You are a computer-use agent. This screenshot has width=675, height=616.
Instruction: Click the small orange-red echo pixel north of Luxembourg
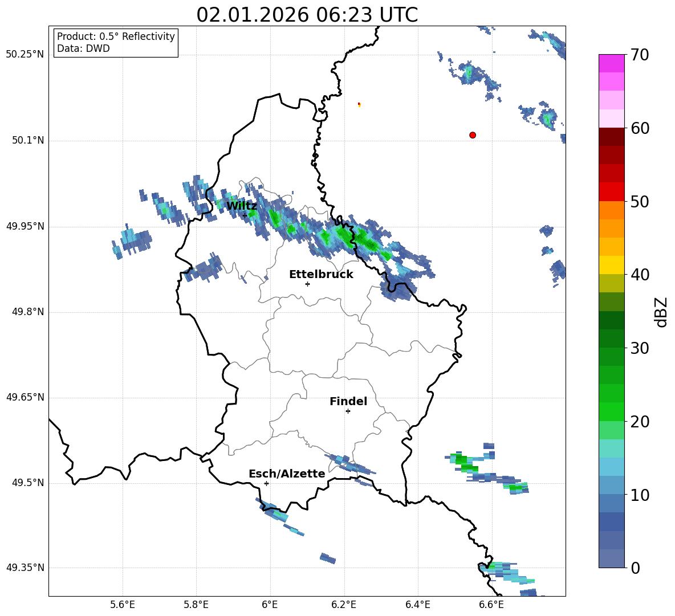pyautogui.click(x=359, y=104)
